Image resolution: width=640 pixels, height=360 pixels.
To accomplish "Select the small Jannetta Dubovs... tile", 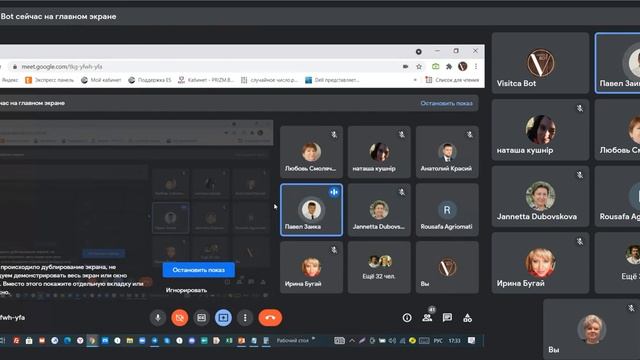I will pyautogui.click(x=379, y=210).
